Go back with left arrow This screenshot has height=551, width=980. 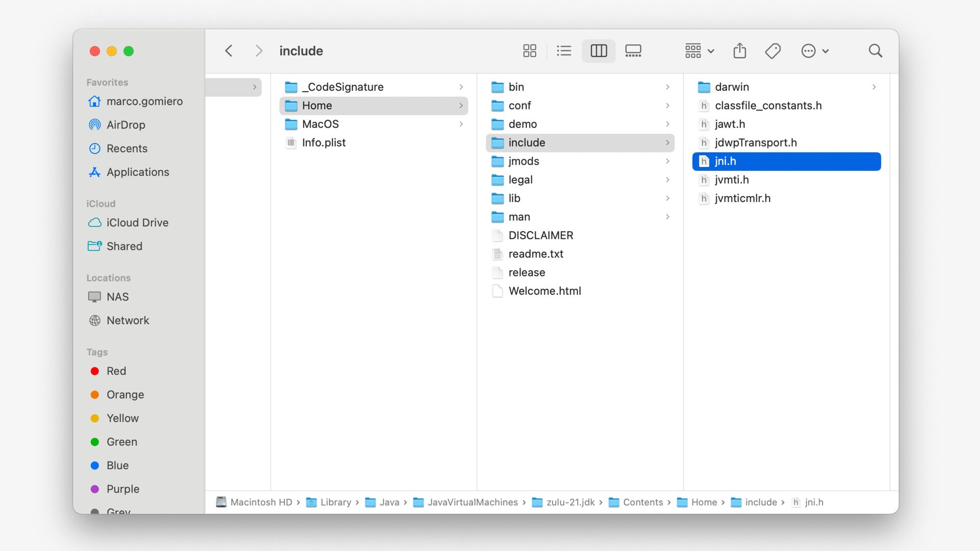point(229,51)
